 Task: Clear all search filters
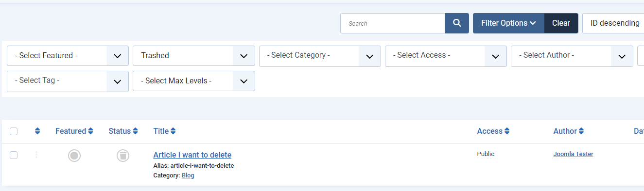(x=561, y=23)
